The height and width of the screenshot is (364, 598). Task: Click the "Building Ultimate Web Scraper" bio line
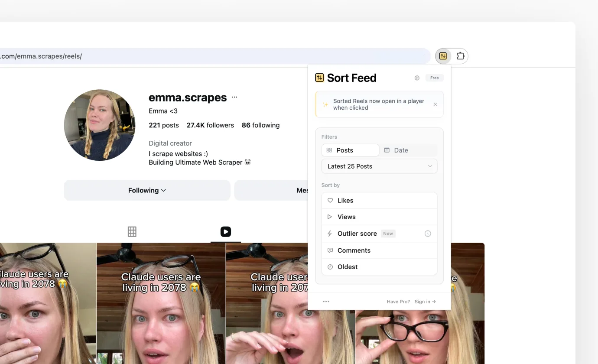(x=200, y=162)
